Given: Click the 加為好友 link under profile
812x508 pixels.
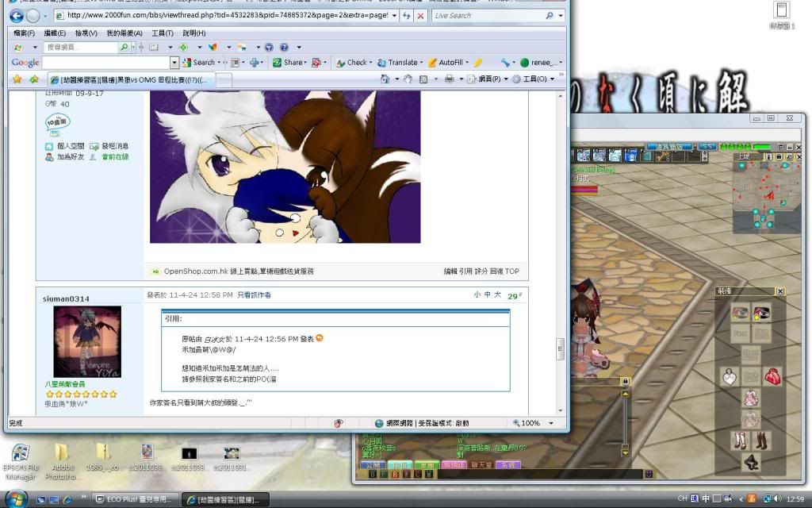Looking at the screenshot, I should click(71, 157).
